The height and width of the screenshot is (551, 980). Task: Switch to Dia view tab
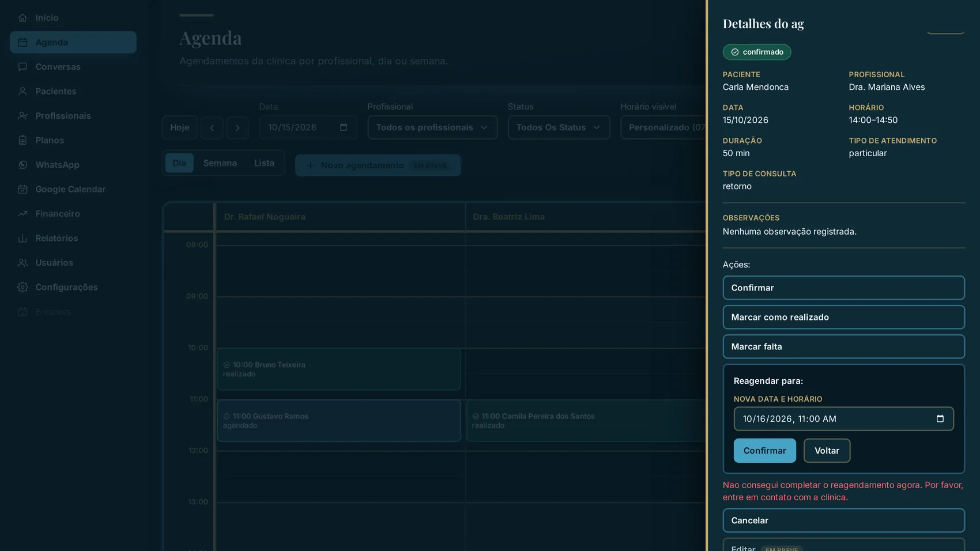pyautogui.click(x=179, y=163)
